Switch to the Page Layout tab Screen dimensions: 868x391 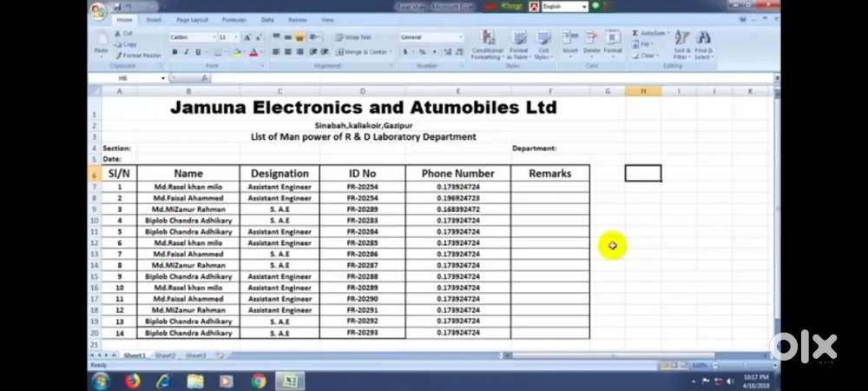click(192, 20)
